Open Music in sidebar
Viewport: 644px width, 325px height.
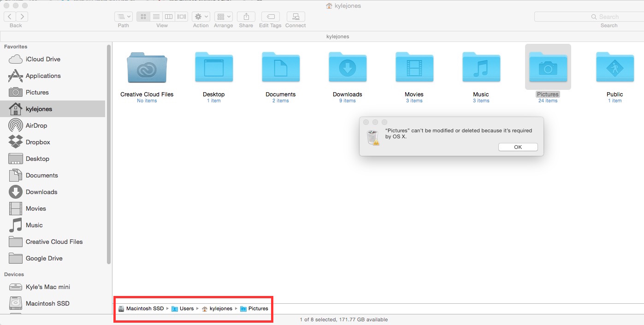53,225
